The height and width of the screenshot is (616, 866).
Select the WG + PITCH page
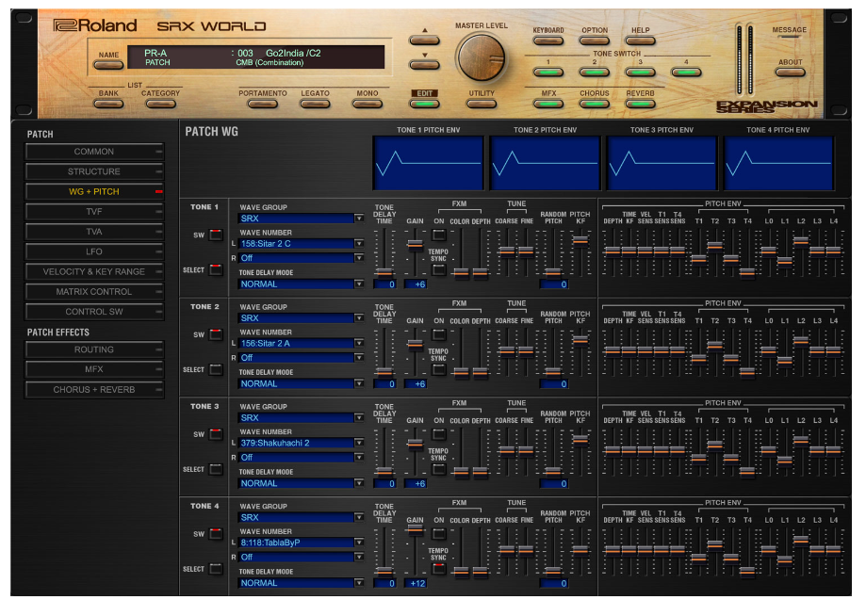pyautogui.click(x=94, y=191)
